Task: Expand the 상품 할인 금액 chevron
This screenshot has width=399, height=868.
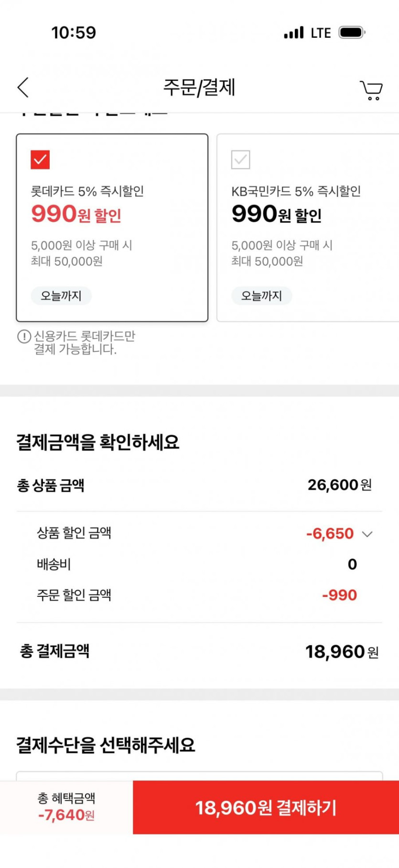Action: pyautogui.click(x=367, y=534)
